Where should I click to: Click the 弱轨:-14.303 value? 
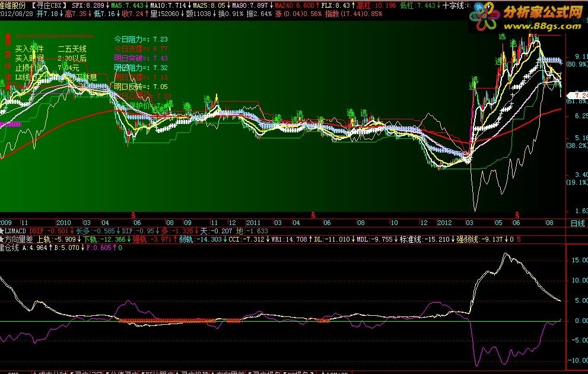tap(200, 239)
